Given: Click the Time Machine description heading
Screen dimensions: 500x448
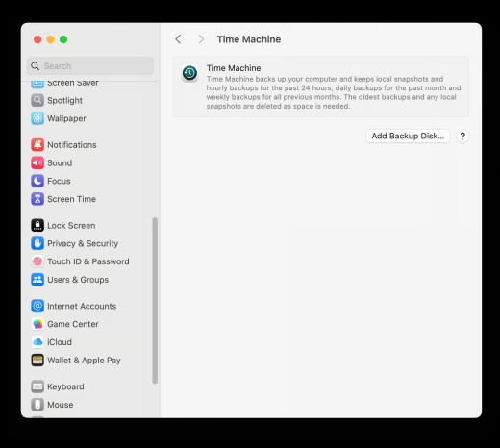Looking at the screenshot, I should (234, 68).
